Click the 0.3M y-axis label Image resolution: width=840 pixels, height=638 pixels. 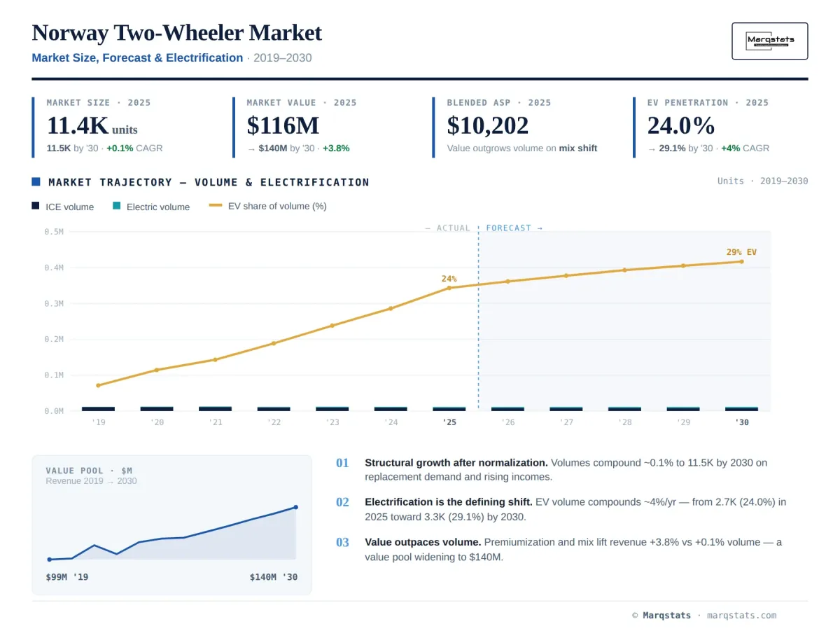[54, 304]
